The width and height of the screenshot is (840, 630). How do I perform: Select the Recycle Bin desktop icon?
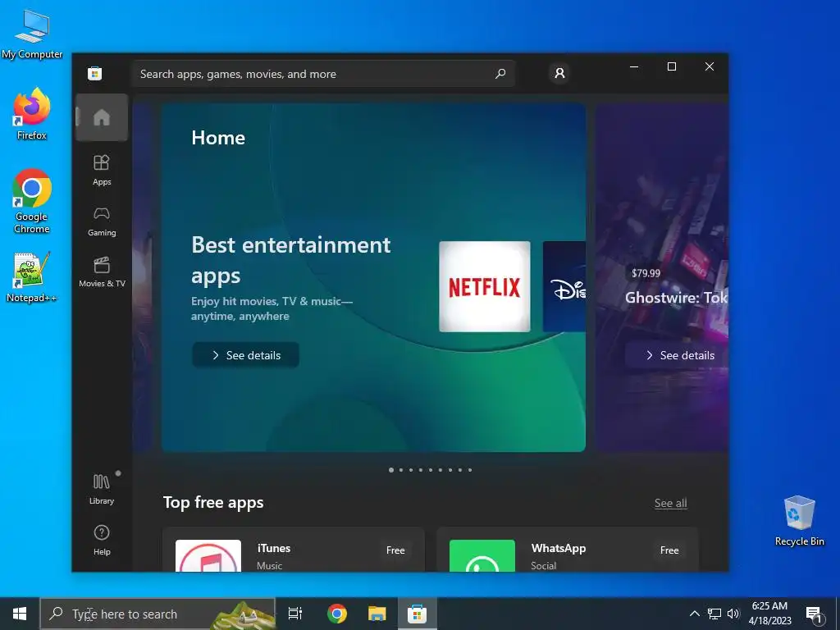799,521
